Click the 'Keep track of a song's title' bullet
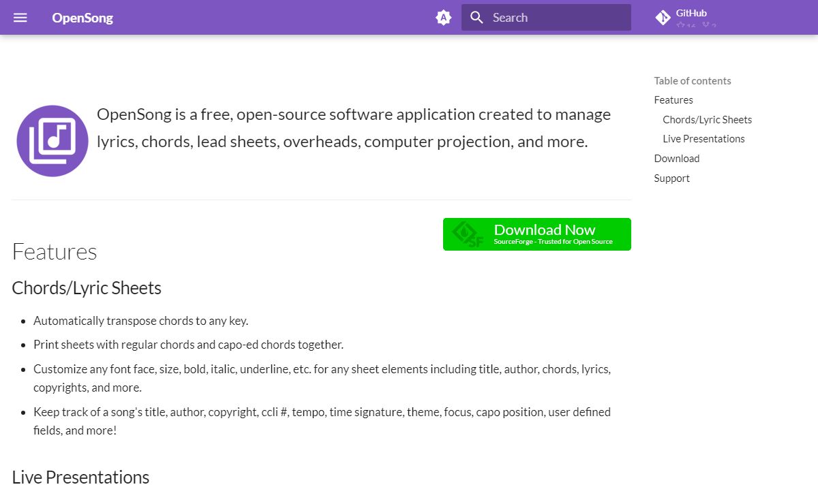Image resolution: width=818 pixels, height=504 pixels. tap(322, 421)
